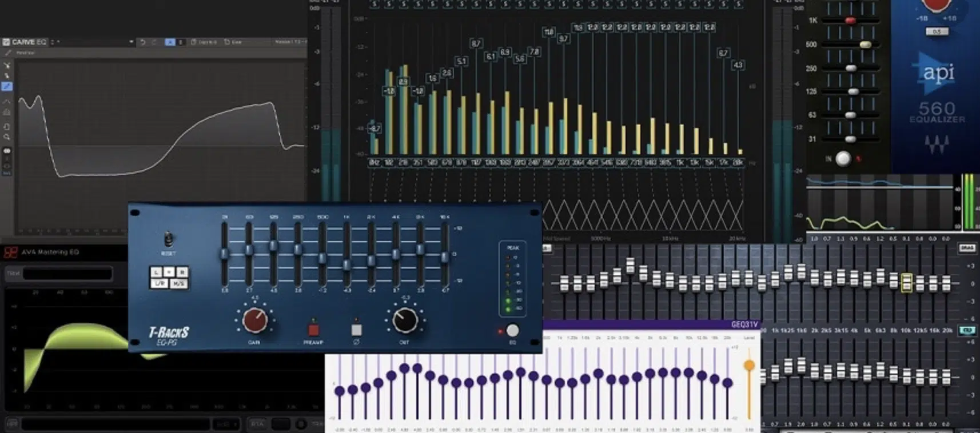This screenshot has height=433, width=980.
Task: Click the 63 fader handle on T-RackS EQ-PG
Action: point(249,250)
